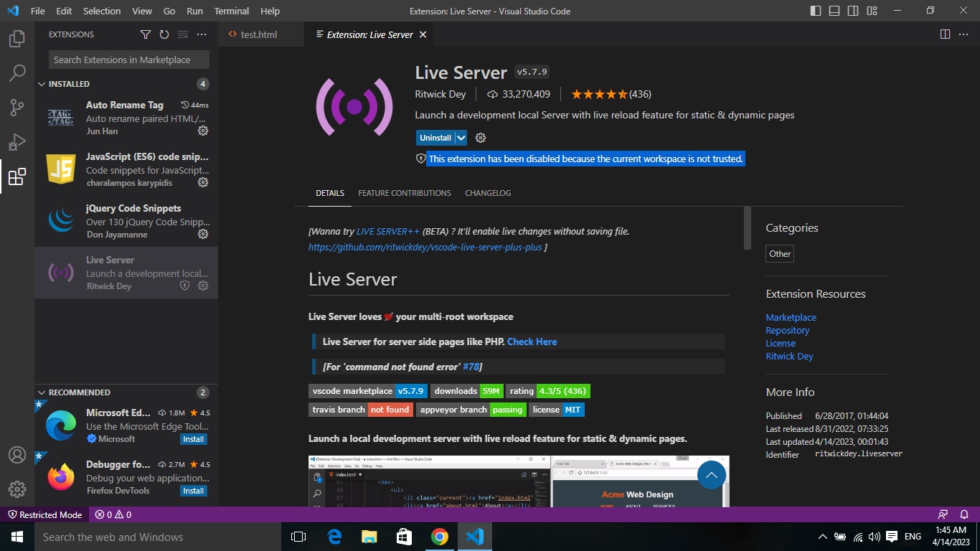Open feedback icon in status bar

943,514
